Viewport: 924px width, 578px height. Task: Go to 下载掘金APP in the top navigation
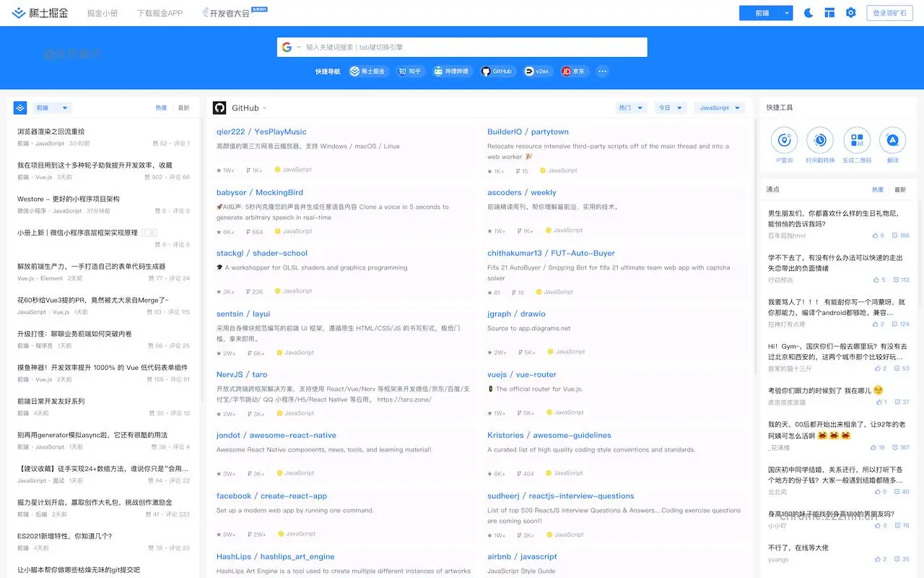[160, 13]
